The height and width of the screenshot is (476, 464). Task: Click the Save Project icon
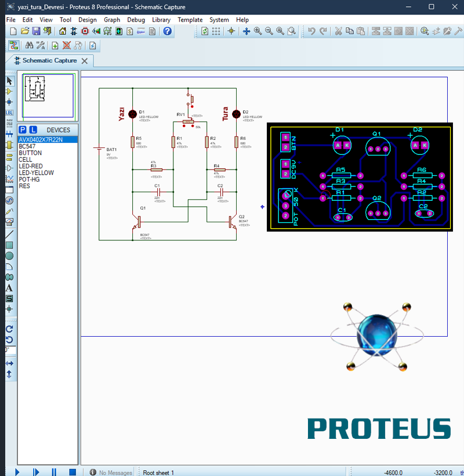point(37,31)
